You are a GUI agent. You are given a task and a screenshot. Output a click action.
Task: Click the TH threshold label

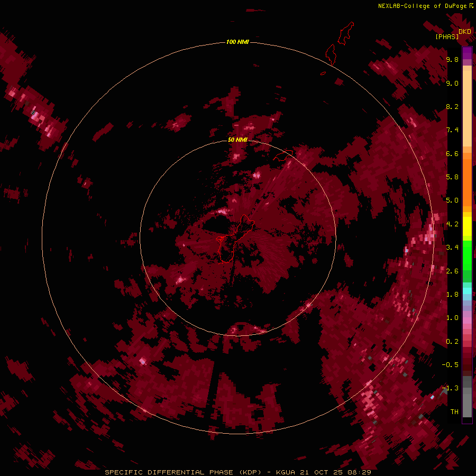[x=454, y=412]
